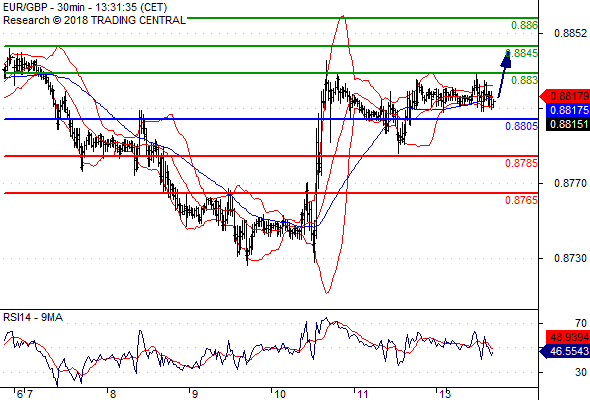Screen dimensions: 590x400
Task: Click the Trading Central research credit text
Action: (94, 20)
